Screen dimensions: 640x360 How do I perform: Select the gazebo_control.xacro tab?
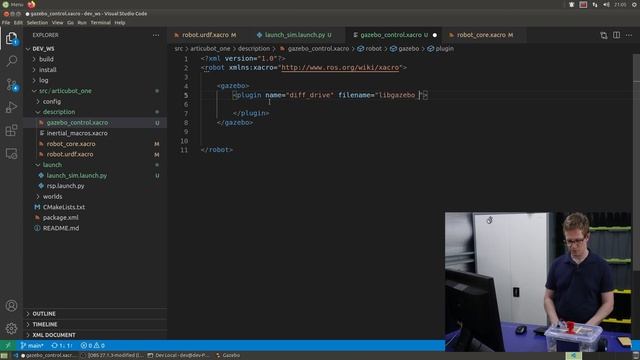(391, 35)
